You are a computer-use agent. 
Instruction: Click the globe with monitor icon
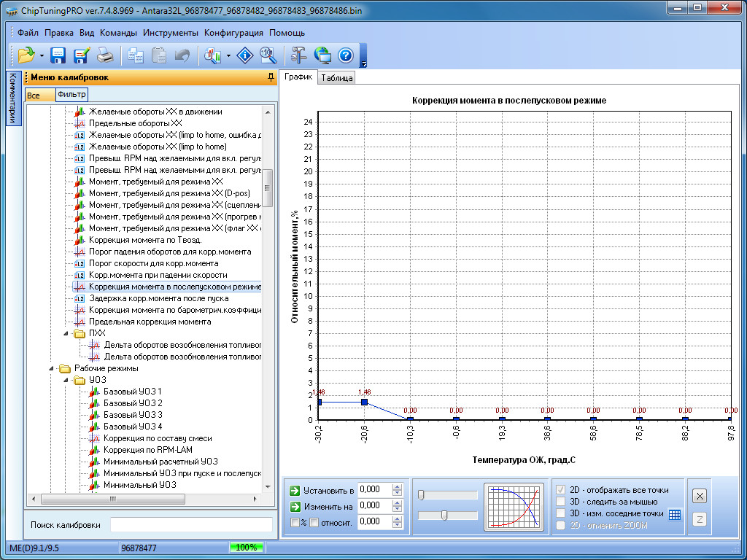click(x=322, y=55)
